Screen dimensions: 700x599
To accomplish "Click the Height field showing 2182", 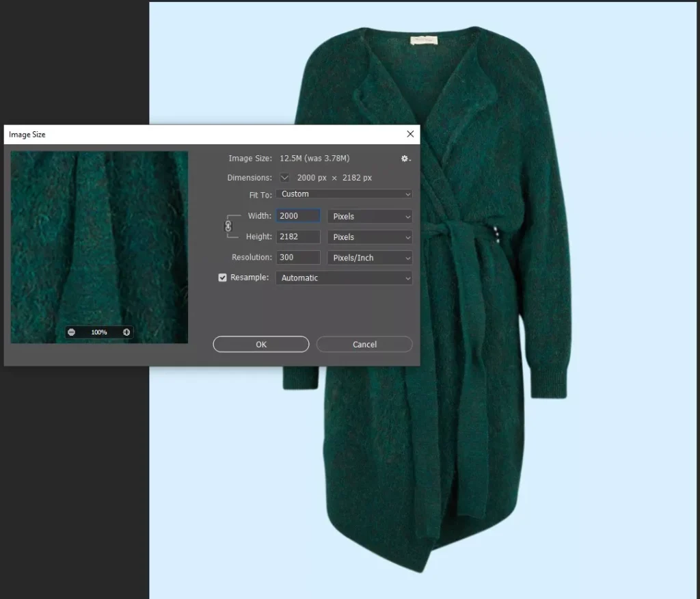I will pyautogui.click(x=298, y=237).
